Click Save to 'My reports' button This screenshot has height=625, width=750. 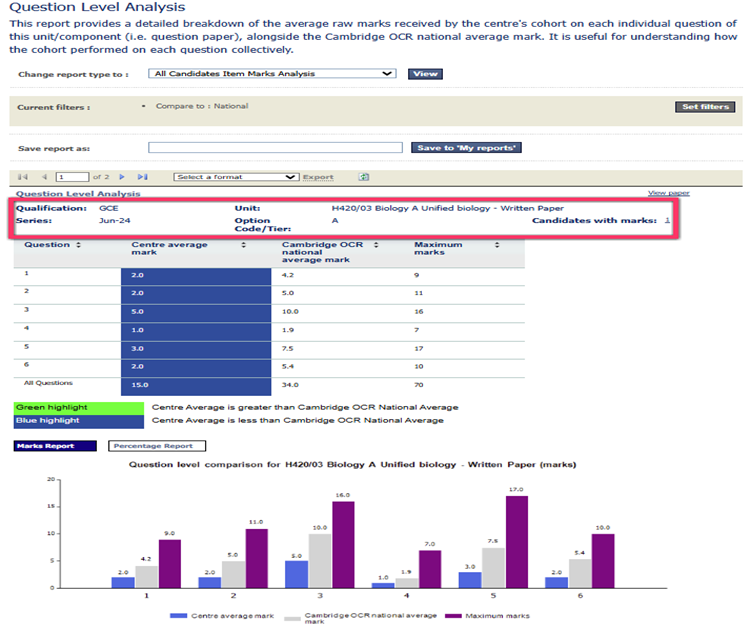coord(466,148)
